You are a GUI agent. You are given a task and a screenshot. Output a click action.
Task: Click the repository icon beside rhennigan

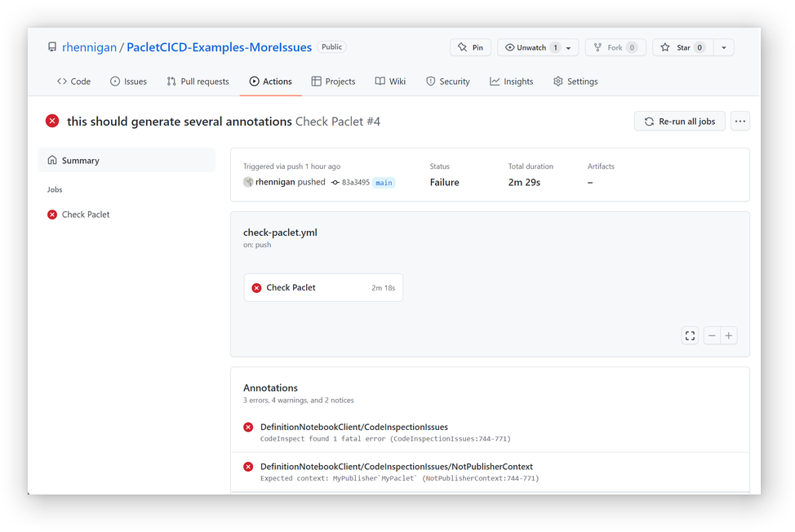tap(52, 47)
